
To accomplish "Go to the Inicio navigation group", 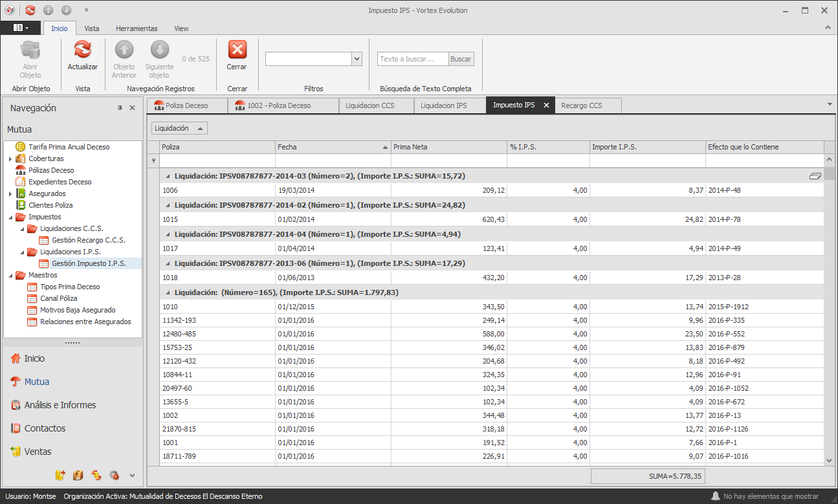I will 73,358.
